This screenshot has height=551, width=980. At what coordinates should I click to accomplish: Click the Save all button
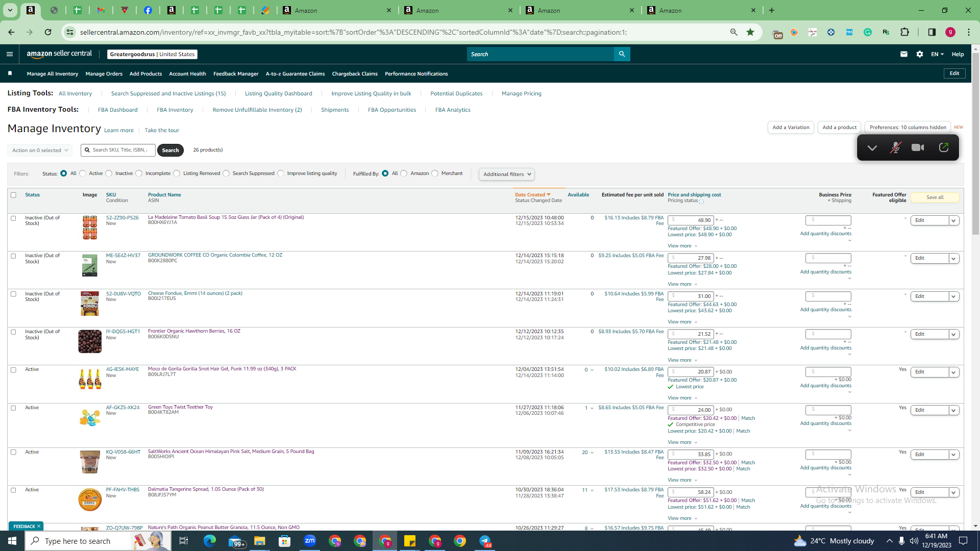pyautogui.click(x=935, y=197)
